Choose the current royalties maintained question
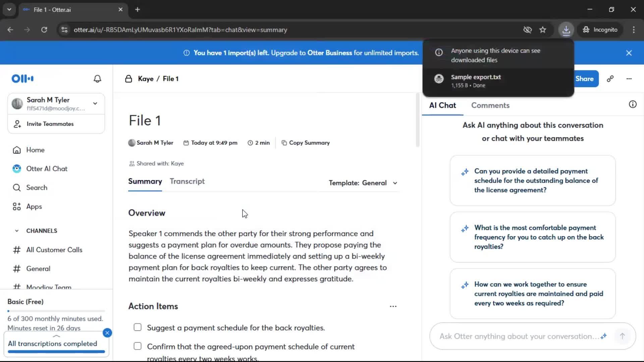 point(533,294)
